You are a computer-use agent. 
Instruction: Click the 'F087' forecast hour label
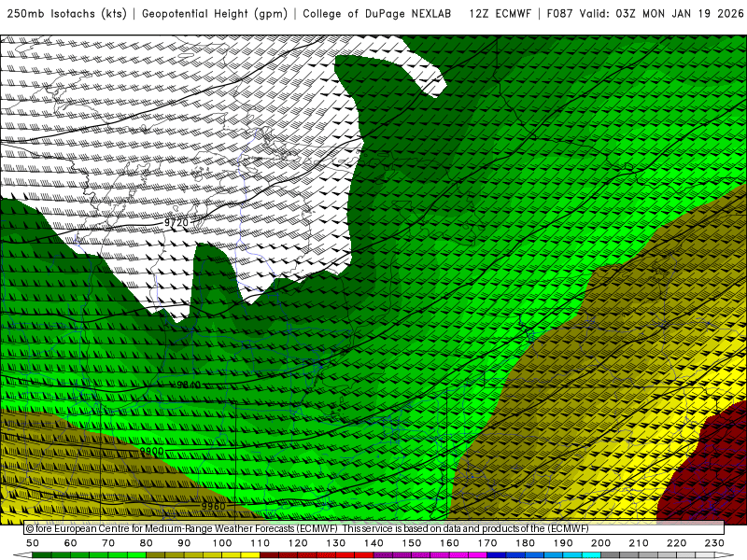click(559, 14)
